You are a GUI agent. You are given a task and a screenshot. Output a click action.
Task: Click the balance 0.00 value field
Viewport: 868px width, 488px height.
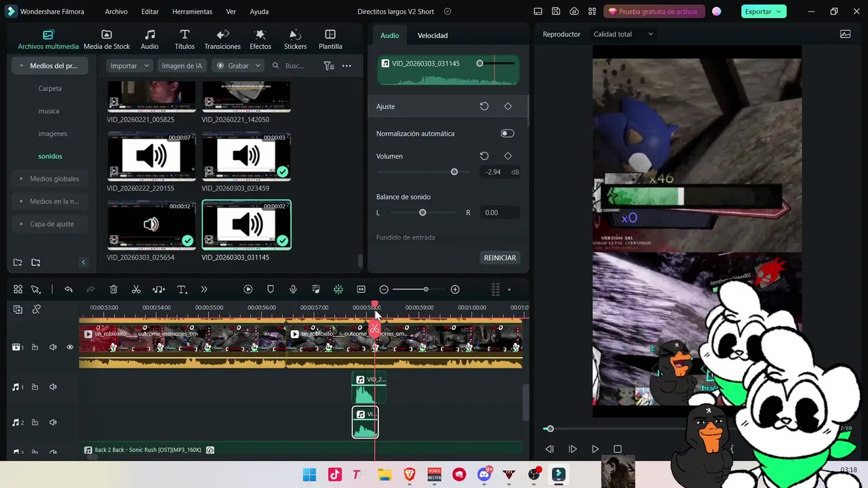tap(500, 213)
